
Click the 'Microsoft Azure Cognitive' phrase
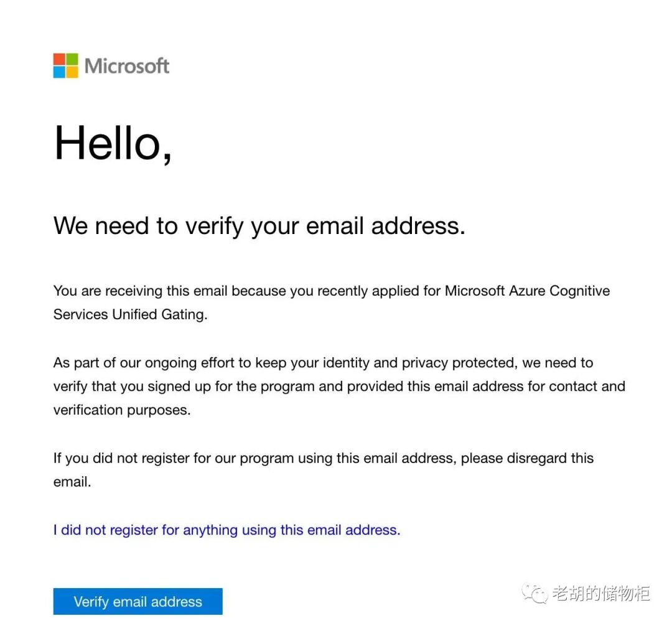click(x=526, y=291)
